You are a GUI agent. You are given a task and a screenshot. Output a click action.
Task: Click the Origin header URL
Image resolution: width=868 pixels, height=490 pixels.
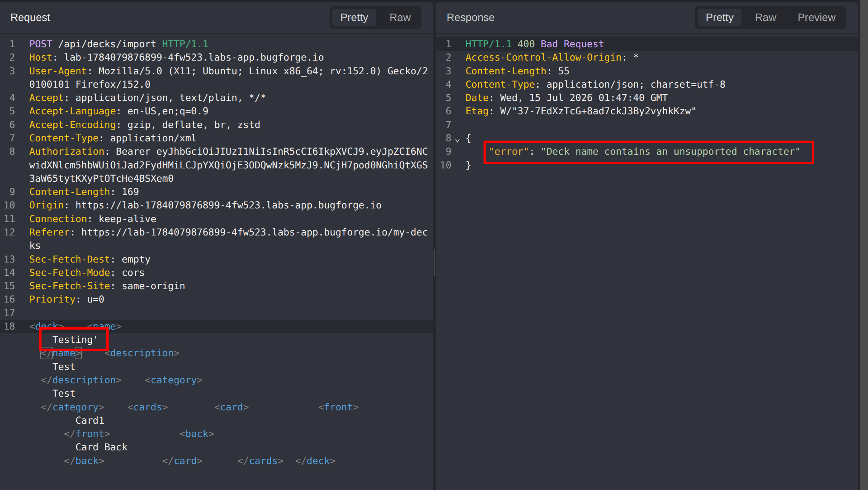point(228,205)
